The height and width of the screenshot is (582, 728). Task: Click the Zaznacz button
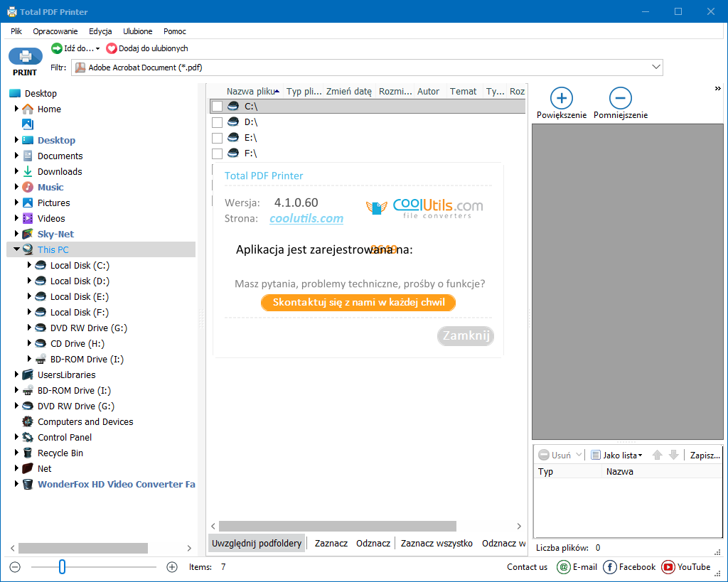pos(331,543)
